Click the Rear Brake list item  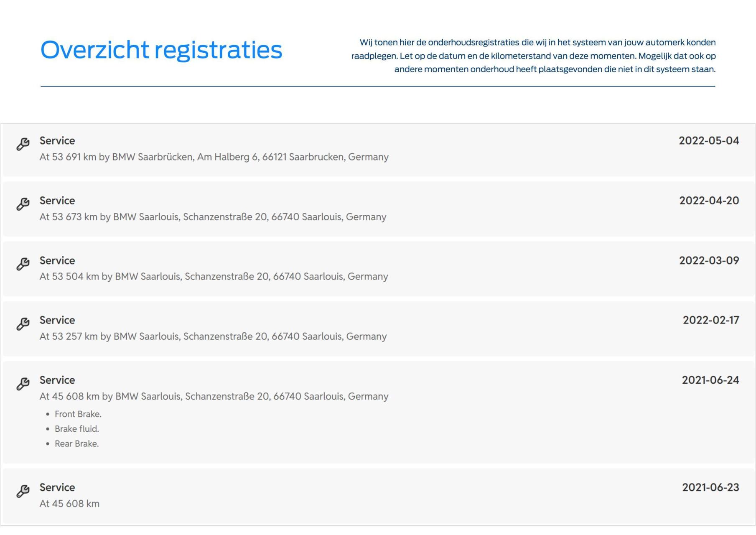point(77,444)
